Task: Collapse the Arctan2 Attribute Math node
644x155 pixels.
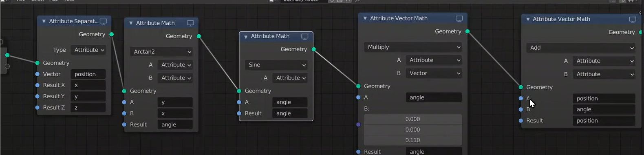Action: pyautogui.click(x=131, y=23)
